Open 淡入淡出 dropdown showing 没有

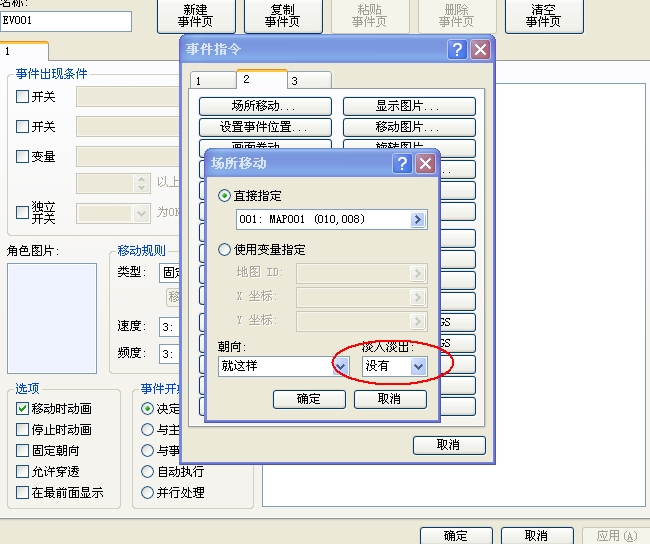point(394,366)
